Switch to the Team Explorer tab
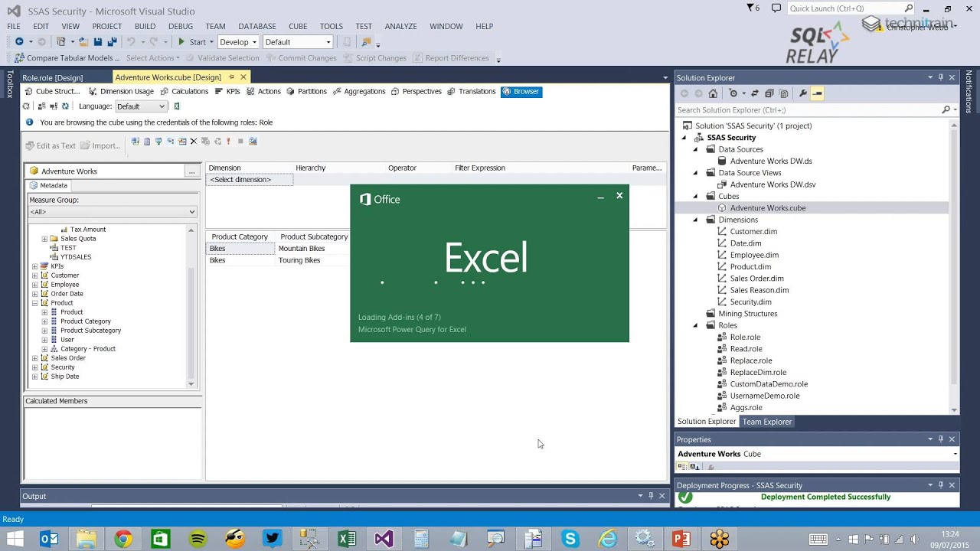 (767, 422)
